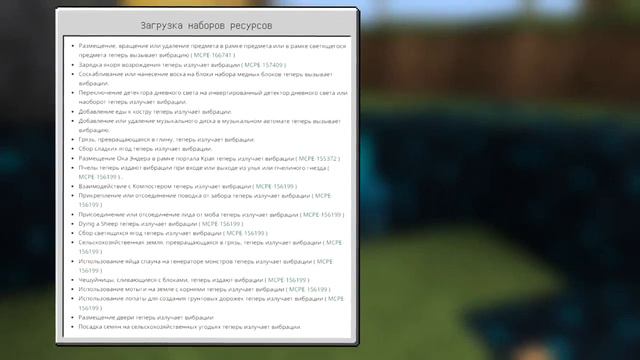The width and height of the screenshot is (640, 360).
Task: Click the text 'Размещение двери теперь излучает вибрации'
Action: 146,317
